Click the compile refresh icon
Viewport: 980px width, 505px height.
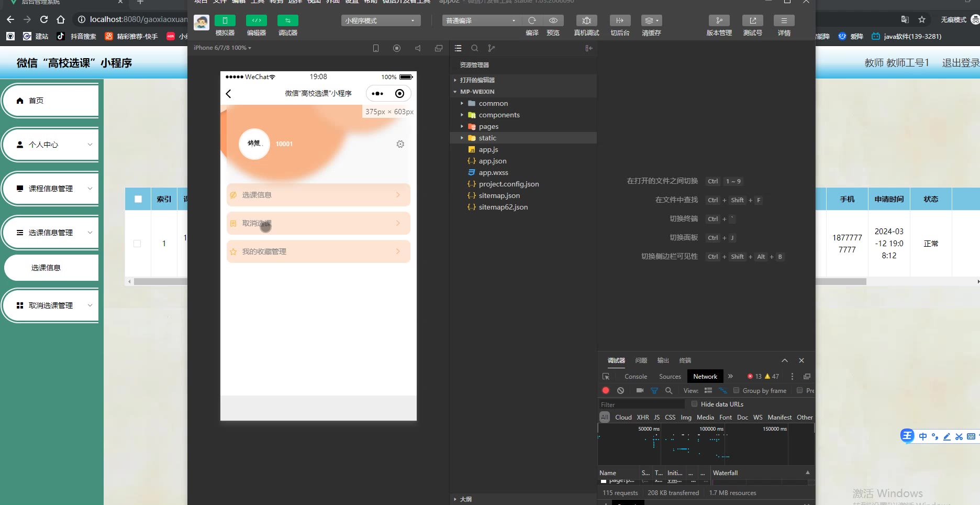[532, 21]
